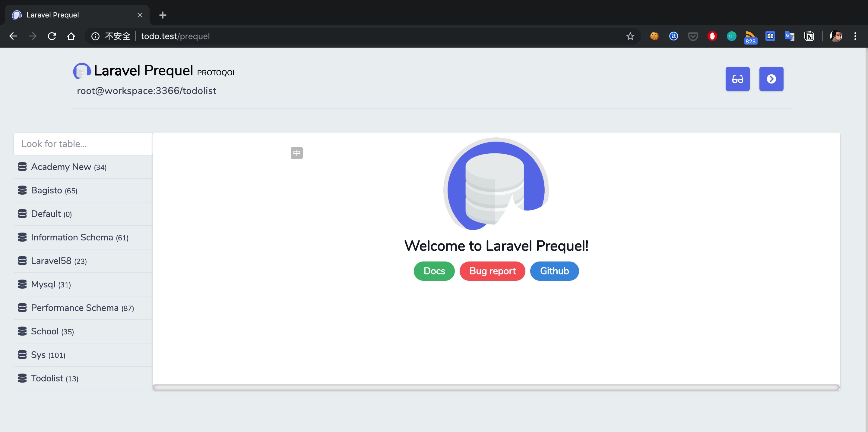868x432 pixels.
Task: Click database icon beside Sys
Action: (x=22, y=355)
